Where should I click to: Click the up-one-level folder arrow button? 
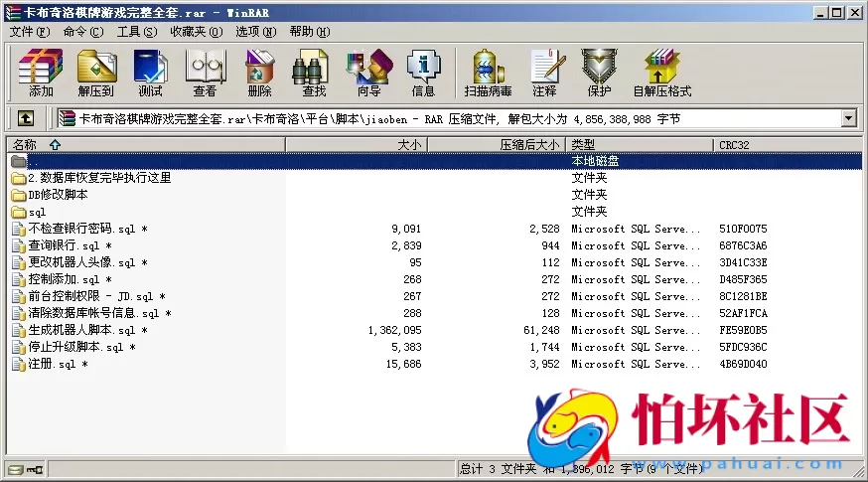[26, 118]
